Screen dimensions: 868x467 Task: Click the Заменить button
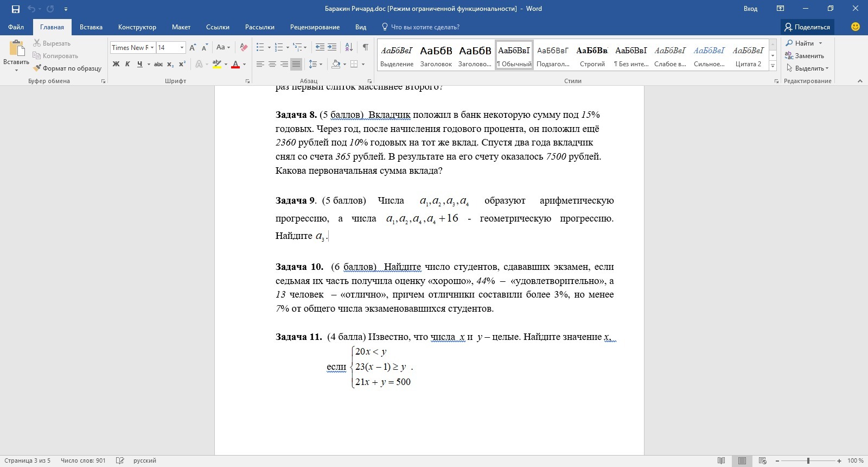(x=805, y=56)
